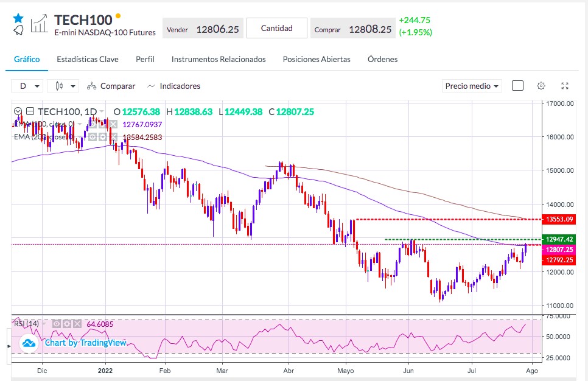Screen dimensions: 588x381
Task: Open the Posiciones Abiertas tab
Action: [x=317, y=59]
